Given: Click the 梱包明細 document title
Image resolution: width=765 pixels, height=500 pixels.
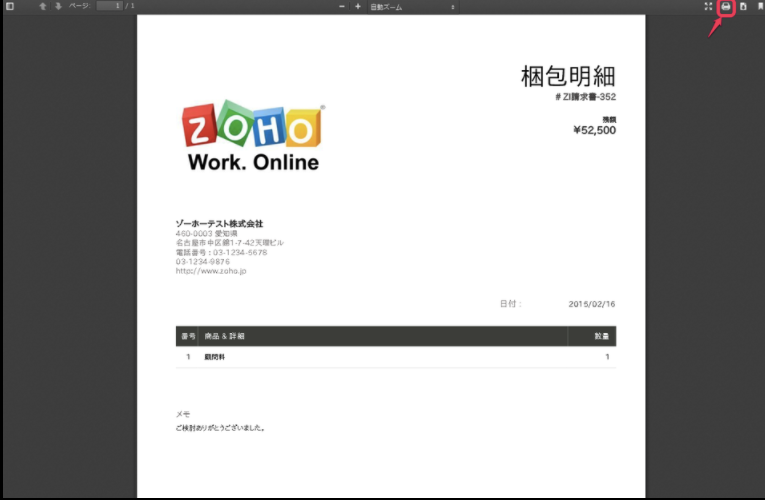Looking at the screenshot, I should [x=568, y=76].
